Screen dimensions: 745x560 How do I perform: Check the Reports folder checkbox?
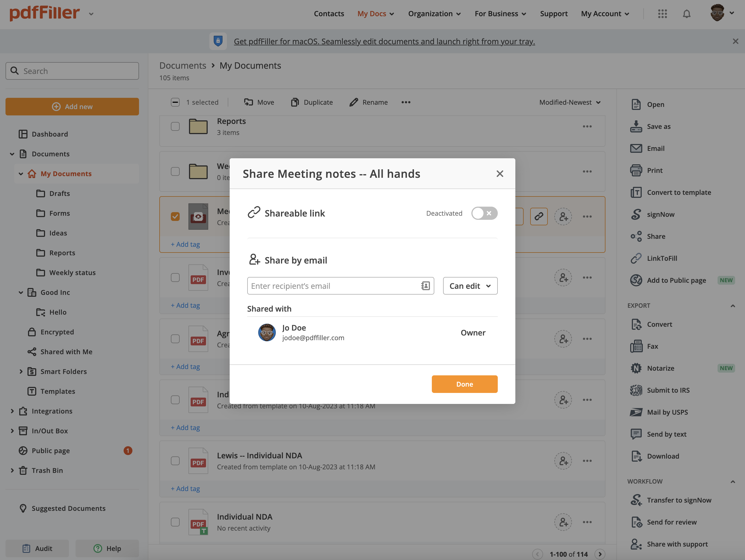[x=175, y=126]
